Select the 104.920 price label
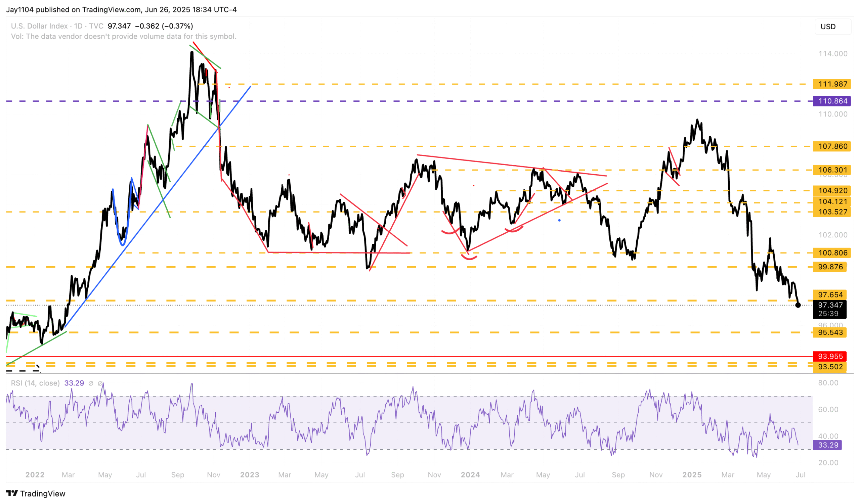The height and width of the screenshot is (504, 860). coord(832,191)
